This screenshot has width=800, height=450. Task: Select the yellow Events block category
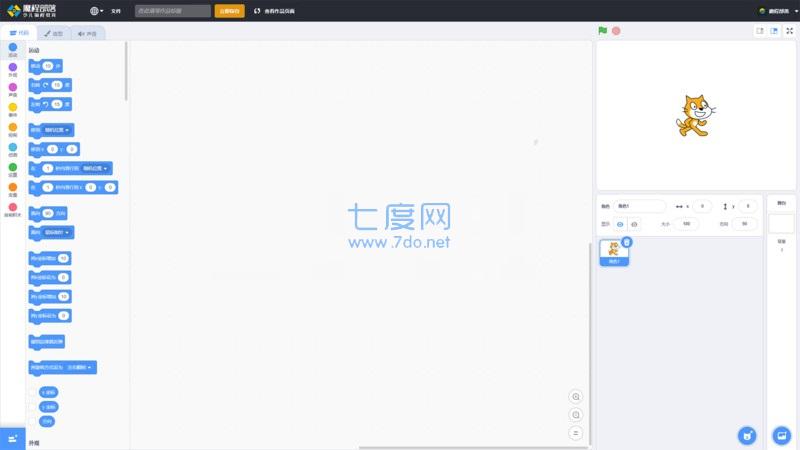[x=13, y=110]
